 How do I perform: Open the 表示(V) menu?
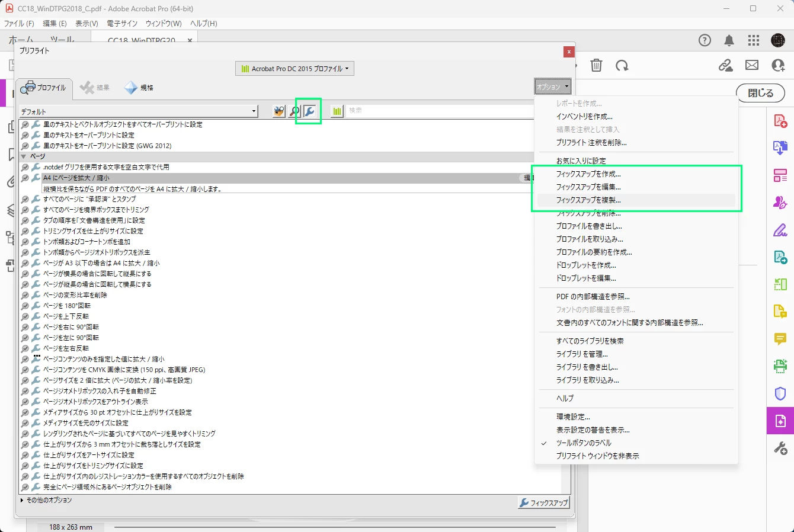[x=87, y=23]
